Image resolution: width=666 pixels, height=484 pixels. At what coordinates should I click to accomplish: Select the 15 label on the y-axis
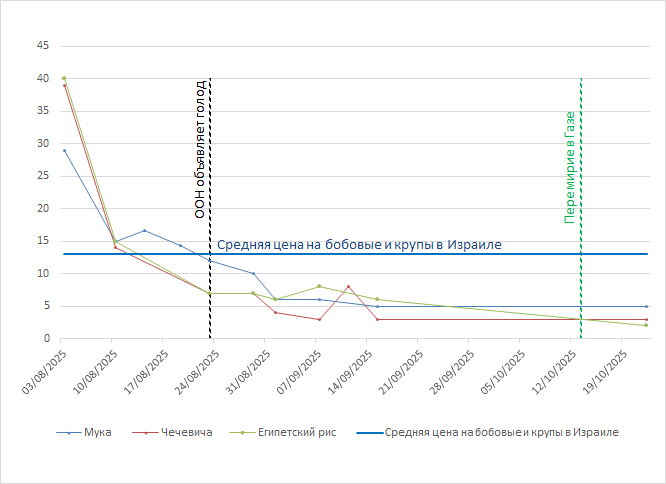(43, 241)
